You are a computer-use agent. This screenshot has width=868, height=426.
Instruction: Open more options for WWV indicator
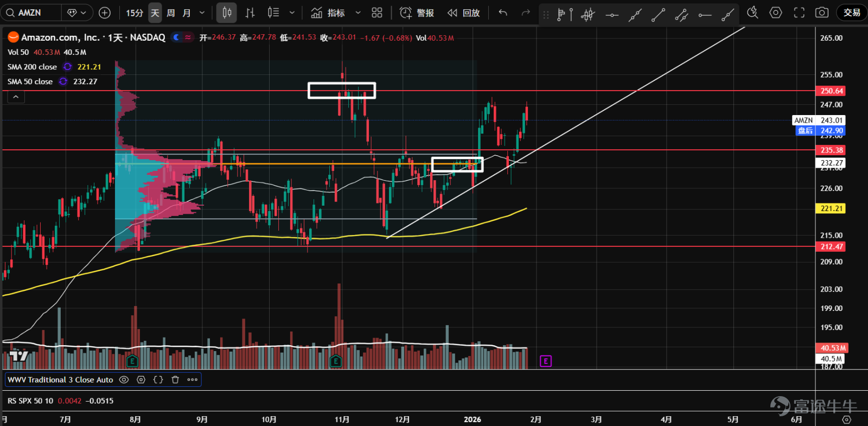(x=193, y=380)
